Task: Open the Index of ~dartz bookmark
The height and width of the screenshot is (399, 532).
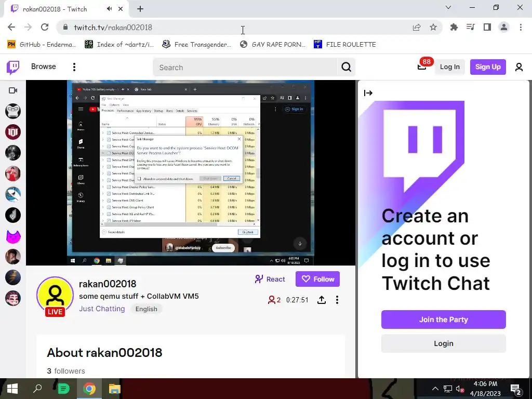Action: [119, 45]
